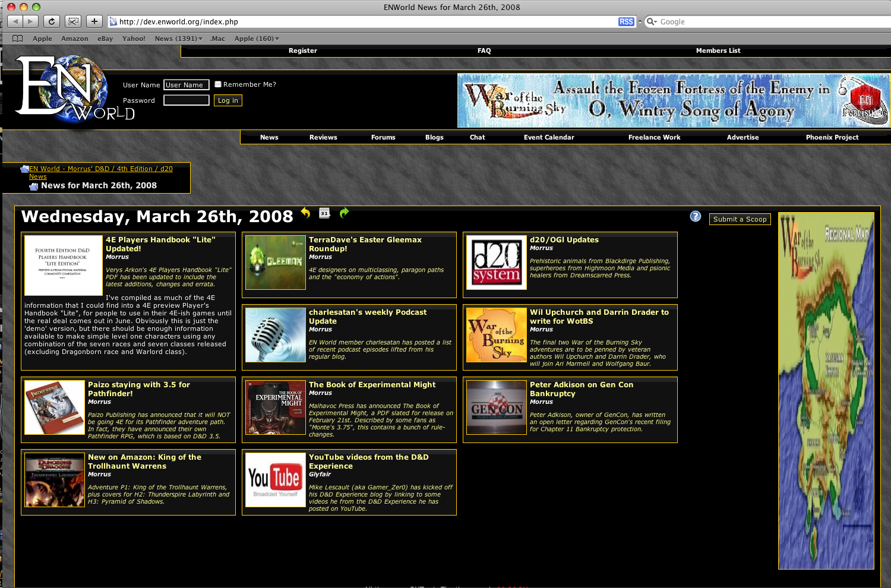Screen dimensions: 891x588
Task: Go forward with the Safari forward arrow
Action: tap(31, 21)
